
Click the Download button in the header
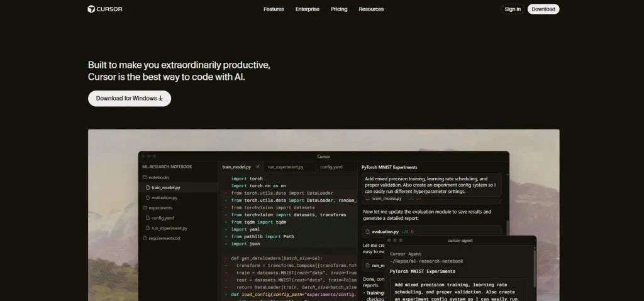pos(543,9)
